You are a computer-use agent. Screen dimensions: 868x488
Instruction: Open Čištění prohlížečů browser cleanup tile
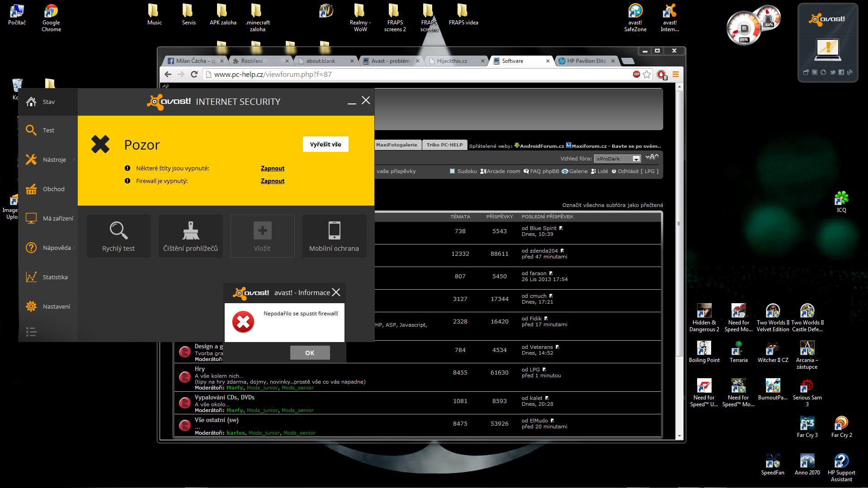coord(190,236)
